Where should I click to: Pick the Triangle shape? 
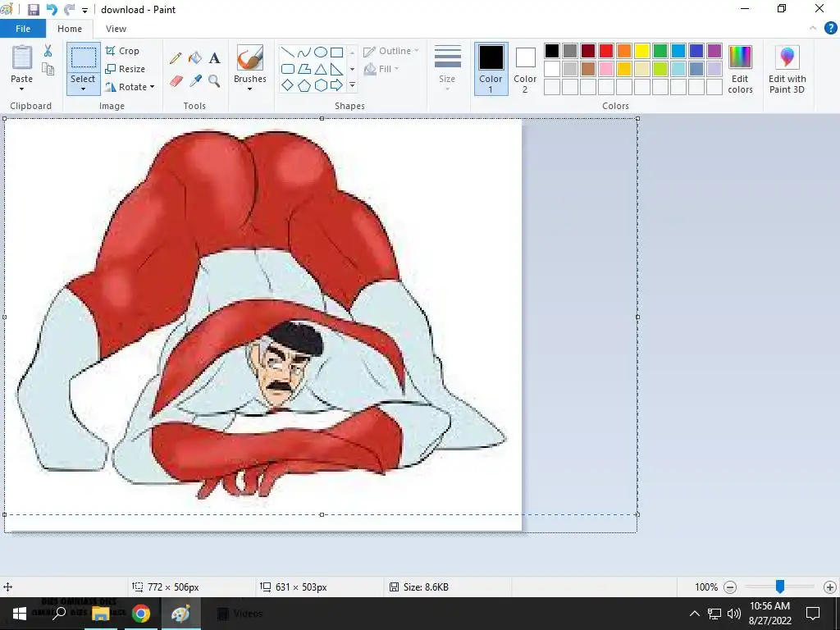pos(321,69)
